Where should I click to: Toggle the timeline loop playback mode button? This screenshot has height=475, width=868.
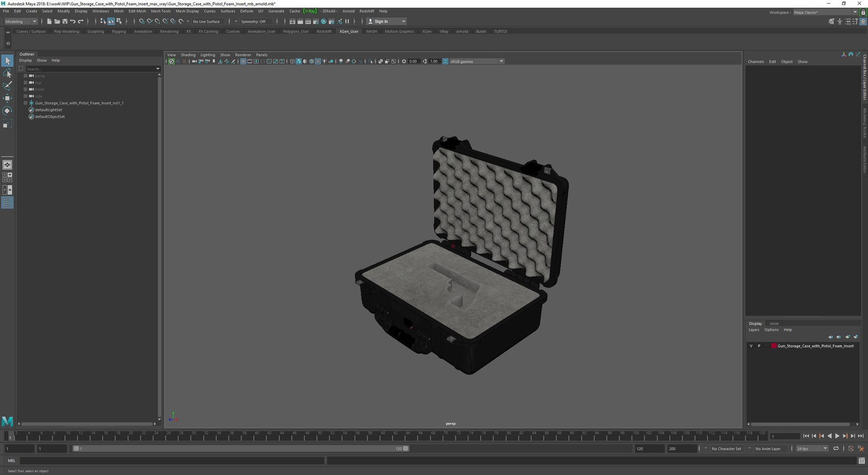click(x=836, y=449)
